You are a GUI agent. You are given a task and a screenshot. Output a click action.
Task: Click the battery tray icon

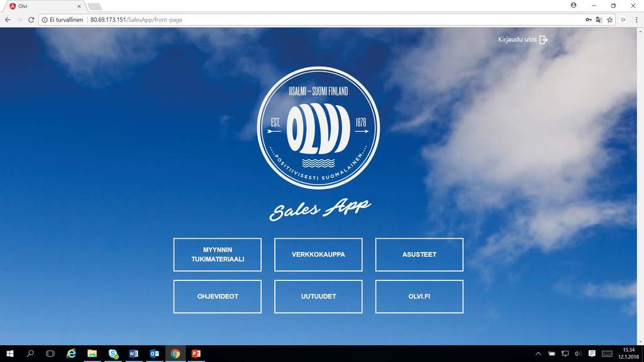tap(552, 353)
